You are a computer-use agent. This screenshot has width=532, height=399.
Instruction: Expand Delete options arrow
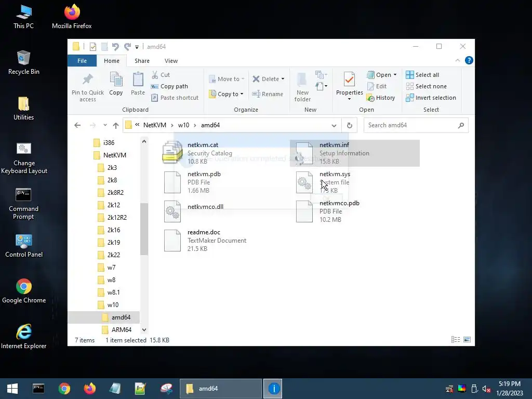[283, 79]
